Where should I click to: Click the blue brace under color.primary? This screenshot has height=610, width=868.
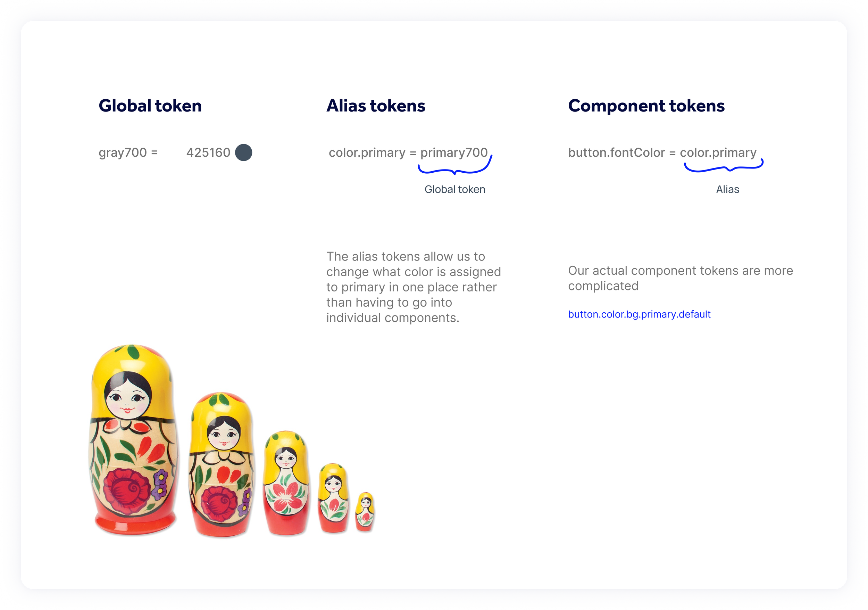pos(724,166)
